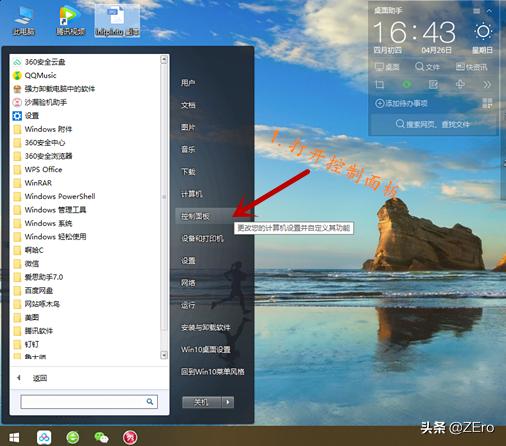
Task: Open 文件 search in 桌面助手 widget
Action: coord(427,67)
